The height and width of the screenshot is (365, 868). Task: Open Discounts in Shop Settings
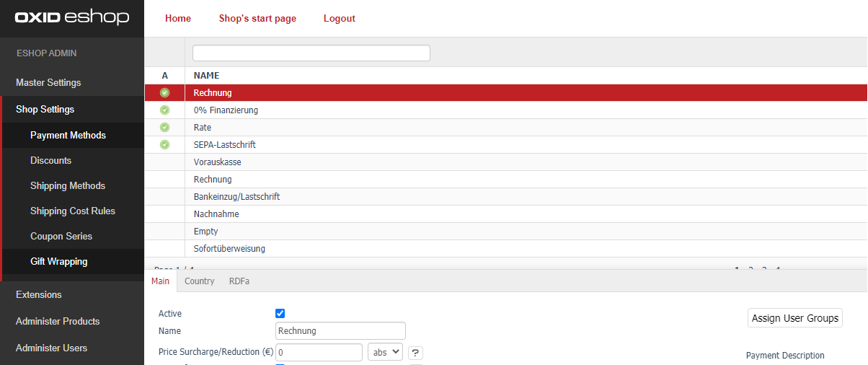[50, 161]
